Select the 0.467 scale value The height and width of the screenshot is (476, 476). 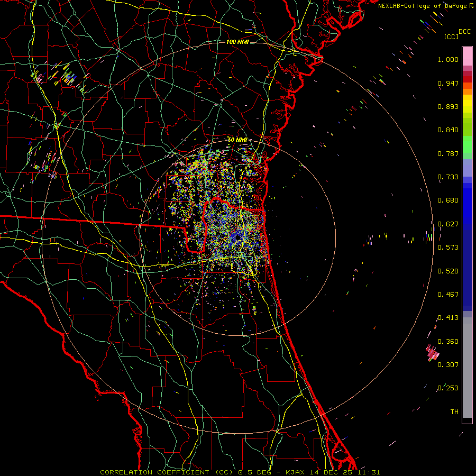(x=448, y=295)
